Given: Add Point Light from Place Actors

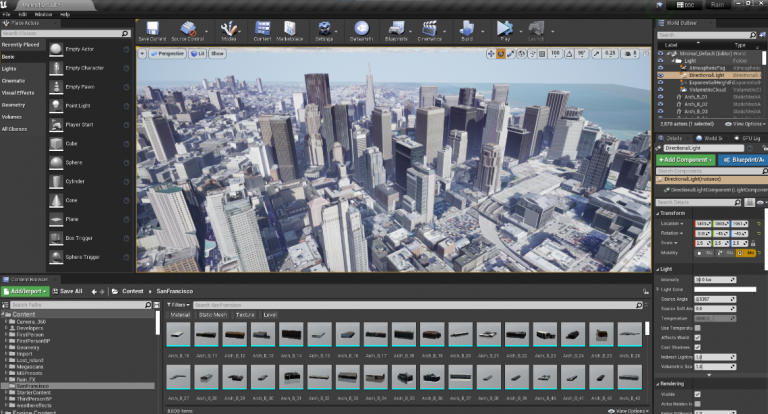Looking at the screenshot, I should pos(90,106).
